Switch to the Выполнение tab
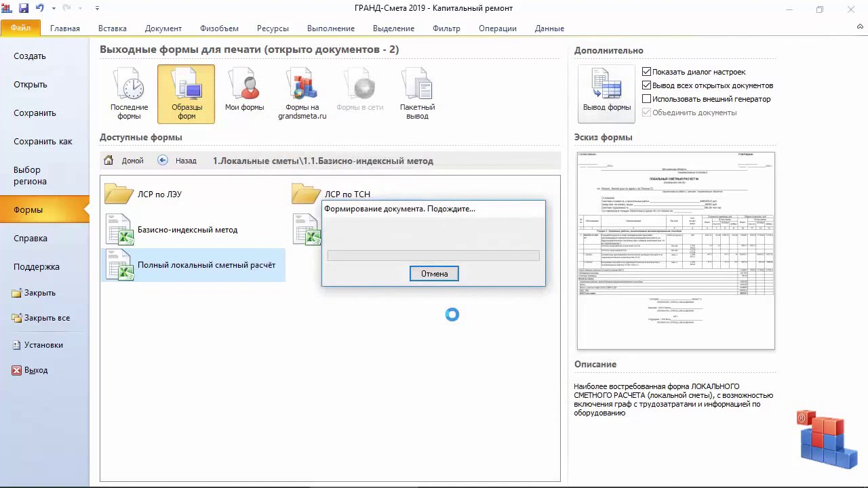868x488 pixels. click(x=331, y=28)
